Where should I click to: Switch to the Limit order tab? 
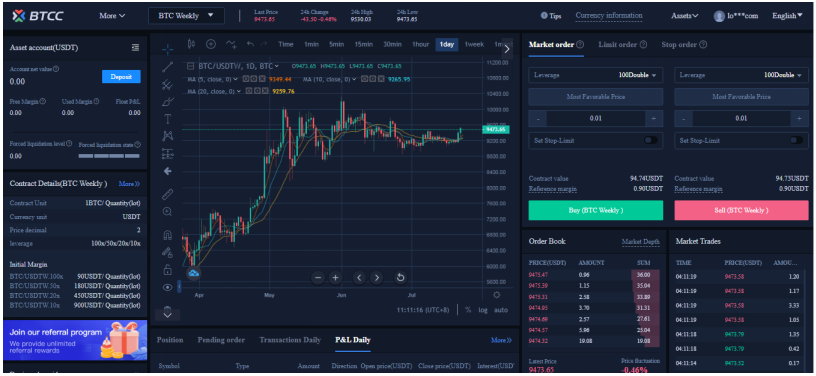[622, 45]
